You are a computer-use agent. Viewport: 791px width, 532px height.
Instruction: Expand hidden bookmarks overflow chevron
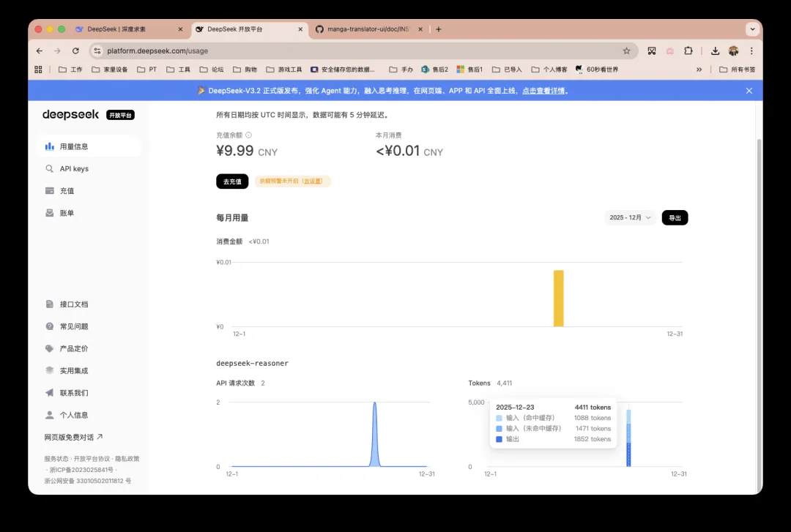coord(699,70)
